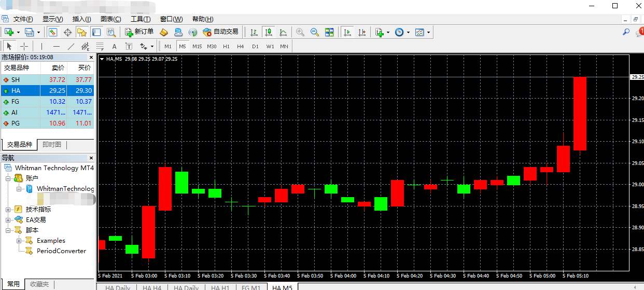This screenshot has width=644, height=290.
Task: Select the Crosshair tool
Action: click(24, 46)
